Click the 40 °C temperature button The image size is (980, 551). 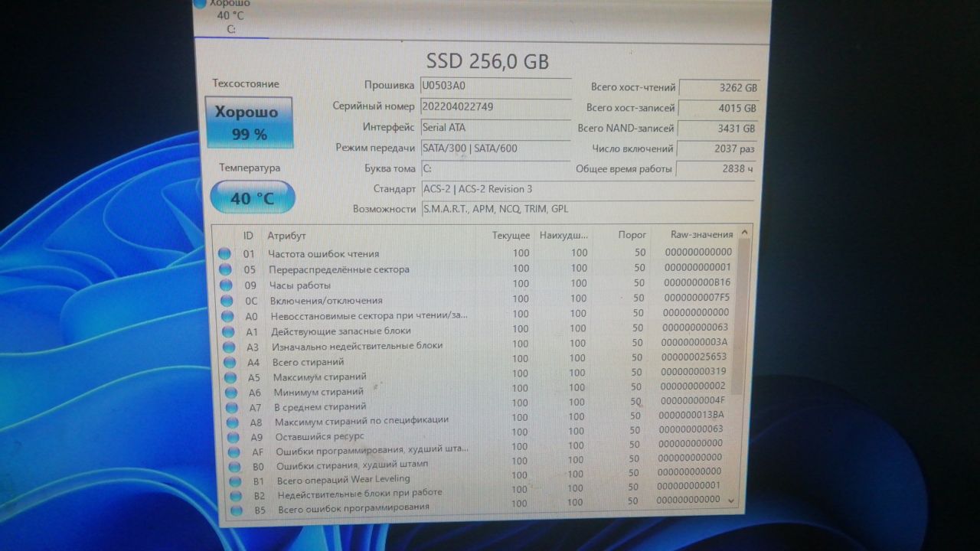tap(252, 198)
